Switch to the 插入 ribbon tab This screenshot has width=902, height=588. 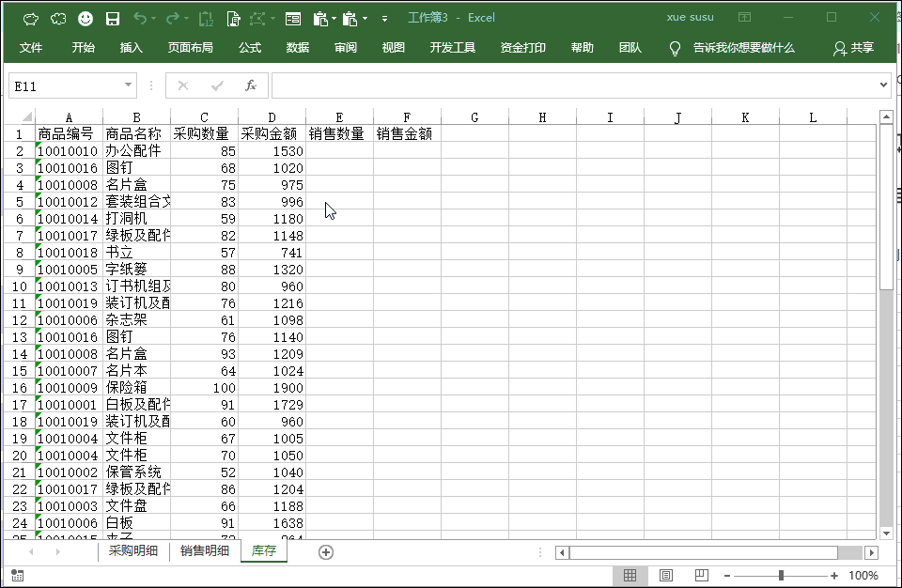click(x=131, y=48)
